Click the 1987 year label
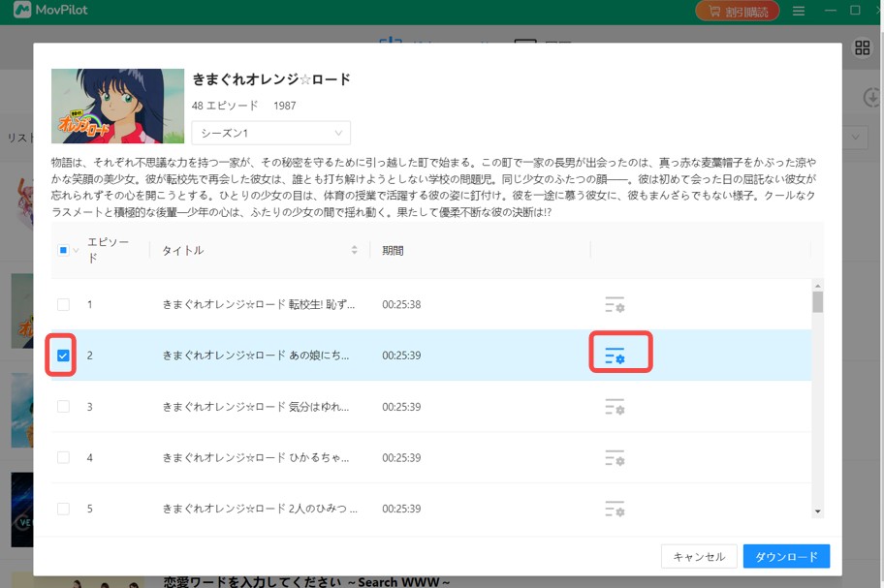Screen dimensions: 884x588 285,106
